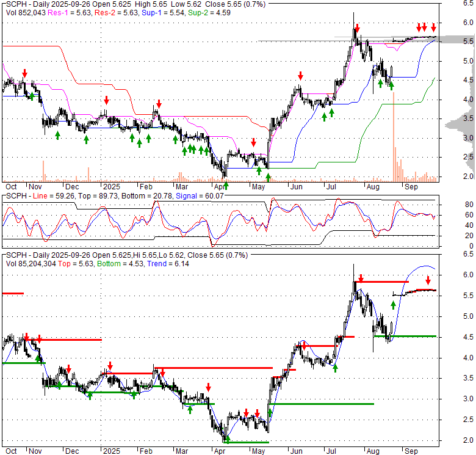
Task: Click the '2025' year label on the lower chart axis
Action: click(x=112, y=451)
